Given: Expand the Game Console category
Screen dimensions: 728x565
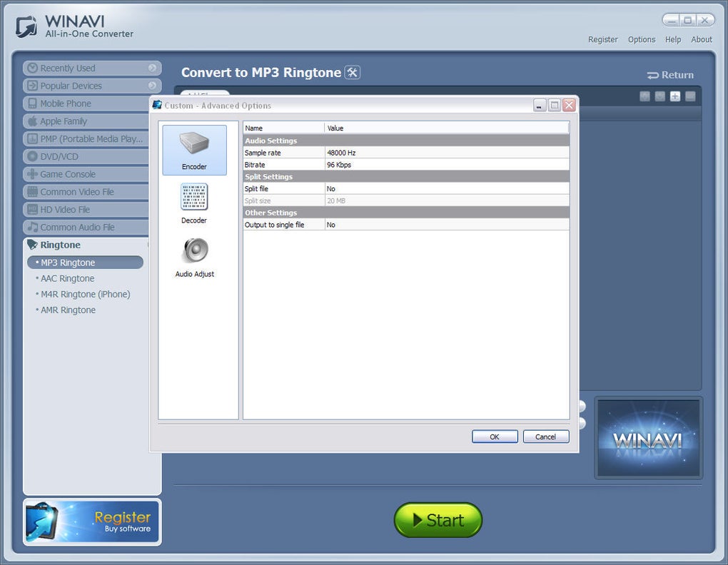Looking at the screenshot, I should (86, 174).
